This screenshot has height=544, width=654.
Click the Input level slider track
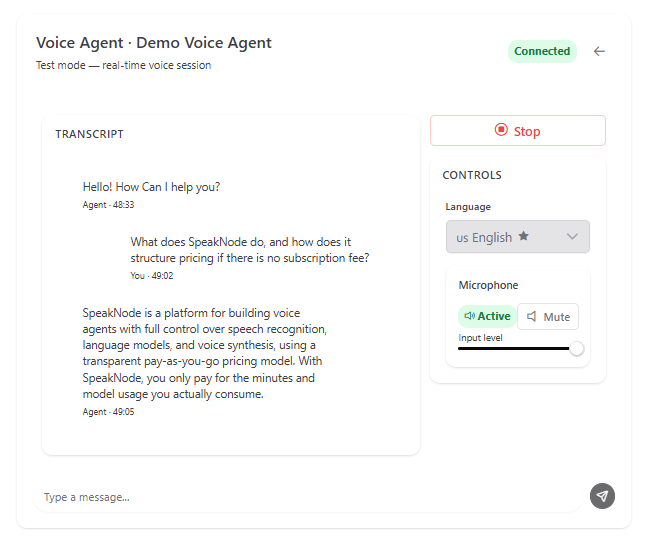coord(510,348)
